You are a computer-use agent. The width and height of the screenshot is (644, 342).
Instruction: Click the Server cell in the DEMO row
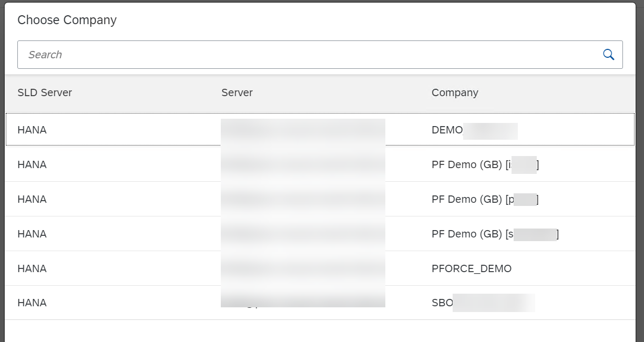[303, 130]
